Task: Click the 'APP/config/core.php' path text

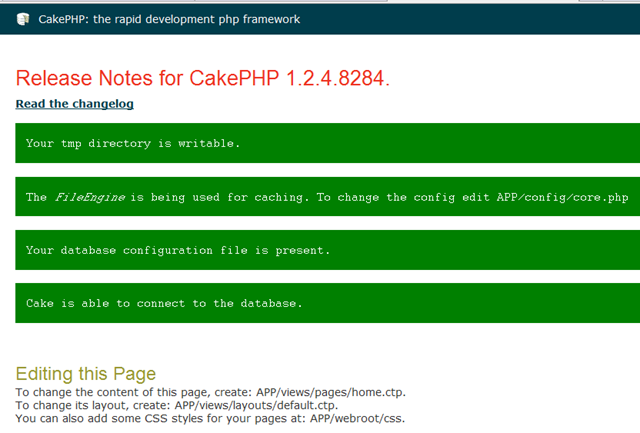Action: pos(562,198)
